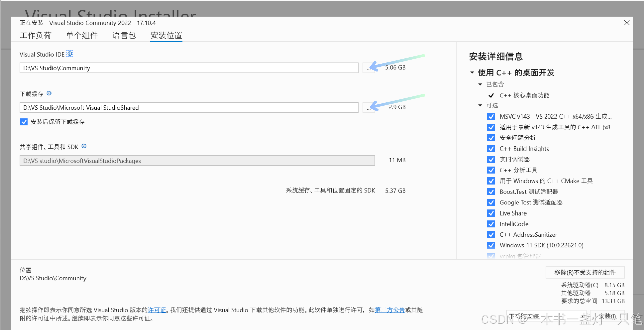Screen dimensions: 644x330
Task: Click the 下载缓存 path field
Action: (189, 108)
